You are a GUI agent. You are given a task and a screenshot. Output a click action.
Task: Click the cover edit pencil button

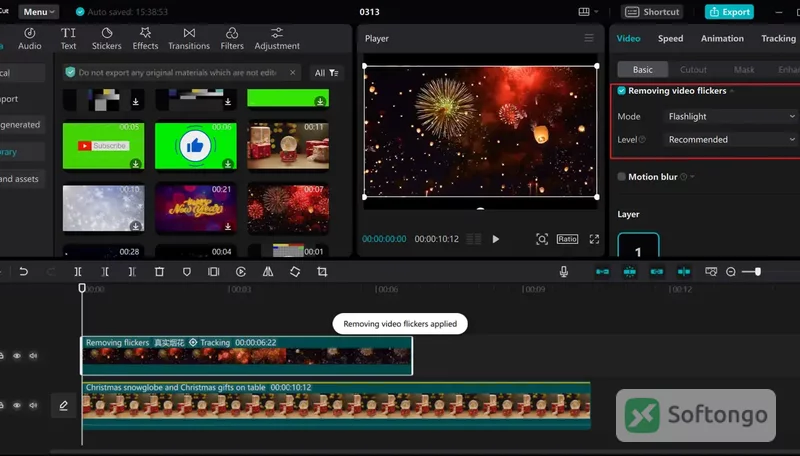click(63, 406)
